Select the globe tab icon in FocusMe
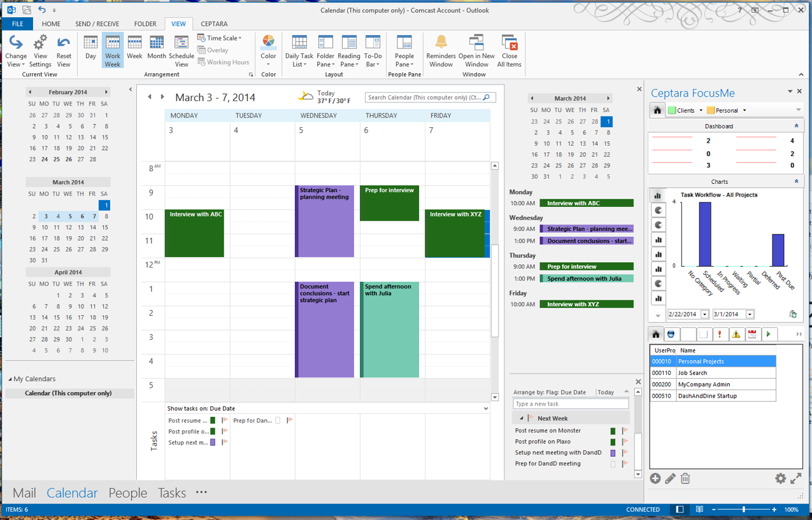Image resolution: width=812 pixels, height=520 pixels. [671, 334]
